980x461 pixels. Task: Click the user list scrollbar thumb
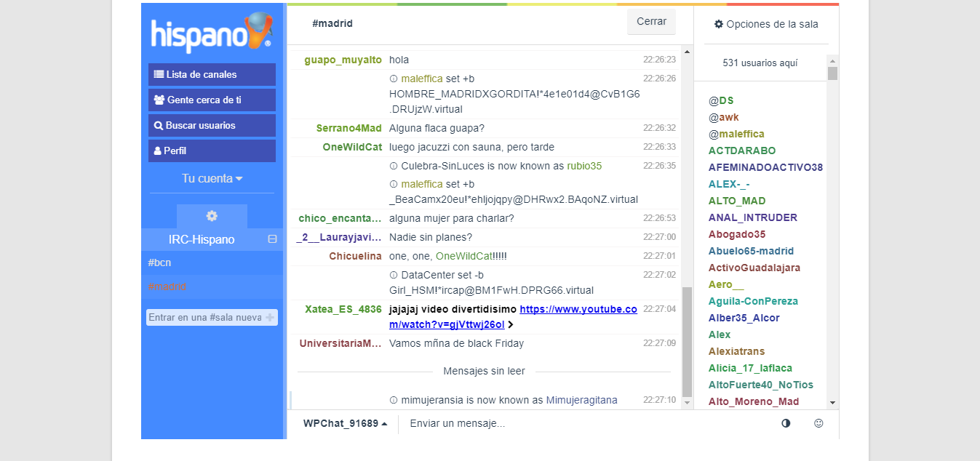click(833, 73)
